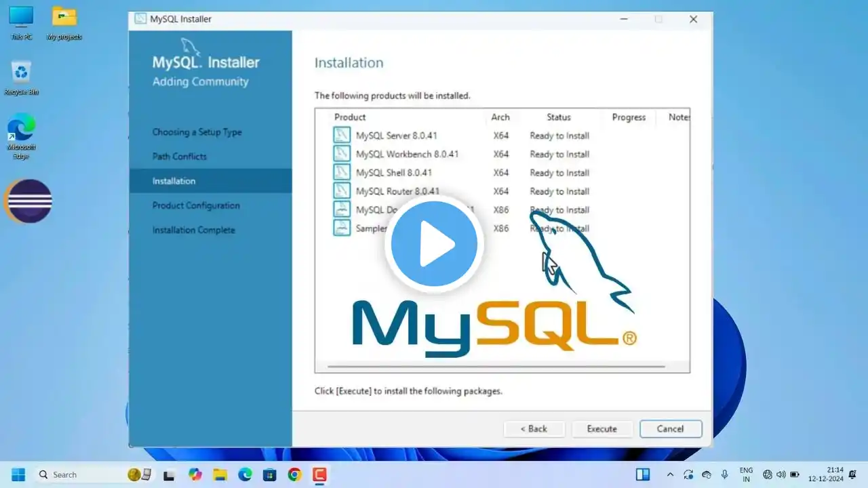Click the Back button
Screen dimensions: 868x488
pos(534,428)
